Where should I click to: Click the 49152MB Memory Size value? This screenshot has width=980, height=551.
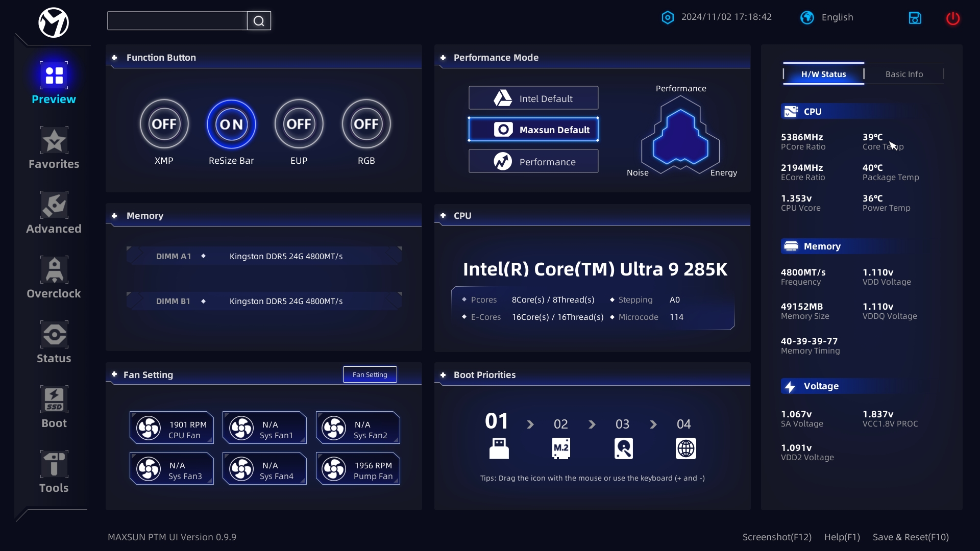point(801,307)
